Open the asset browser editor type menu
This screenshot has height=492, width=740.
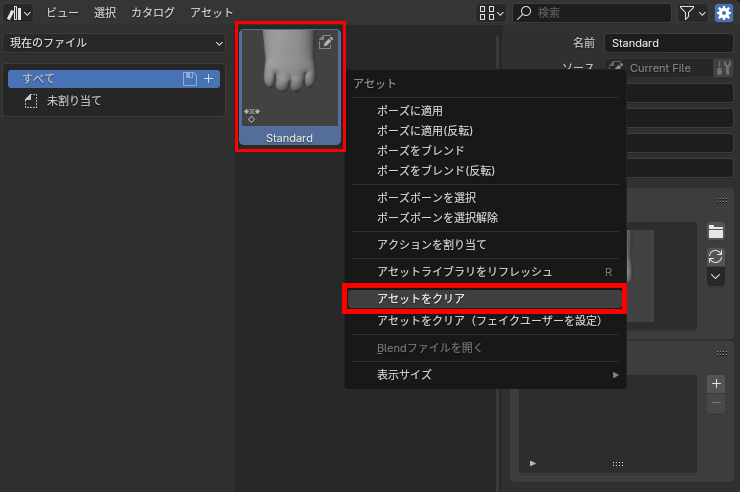click(x=19, y=13)
